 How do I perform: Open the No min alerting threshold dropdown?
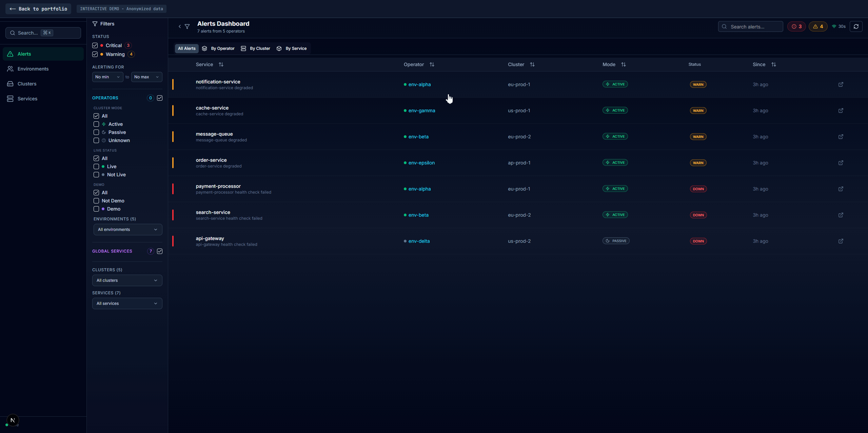[107, 77]
